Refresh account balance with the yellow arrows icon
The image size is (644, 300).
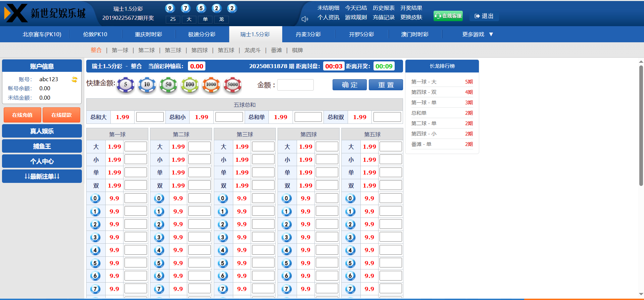tap(75, 80)
